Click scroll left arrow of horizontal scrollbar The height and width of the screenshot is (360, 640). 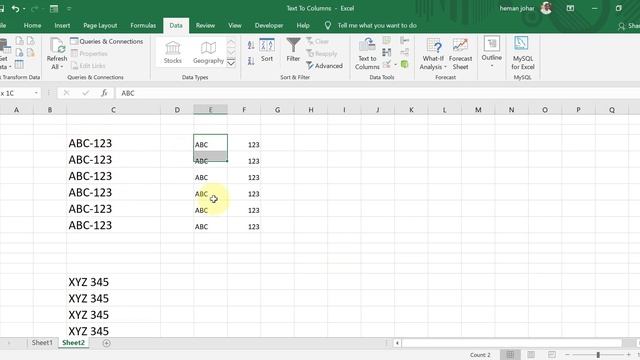[397, 343]
